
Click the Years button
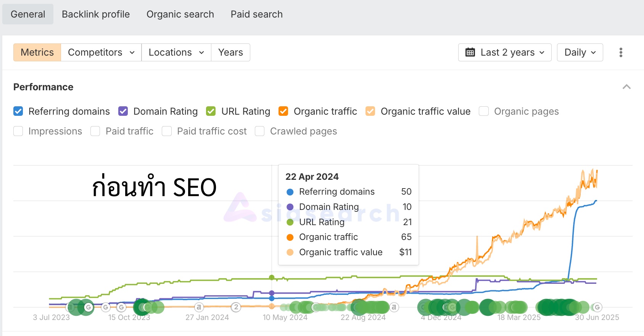tap(230, 53)
